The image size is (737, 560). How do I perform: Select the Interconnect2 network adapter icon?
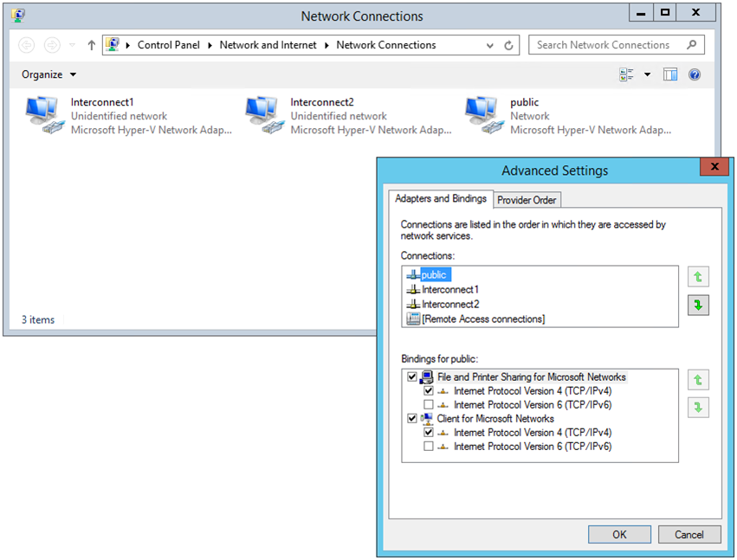tap(264, 116)
